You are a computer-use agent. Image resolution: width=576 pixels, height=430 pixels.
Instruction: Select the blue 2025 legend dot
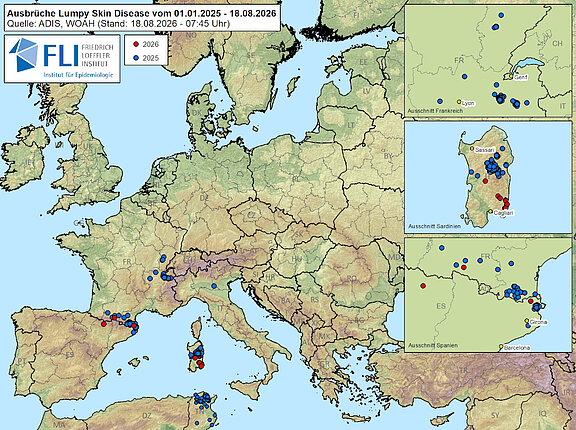coord(136,58)
